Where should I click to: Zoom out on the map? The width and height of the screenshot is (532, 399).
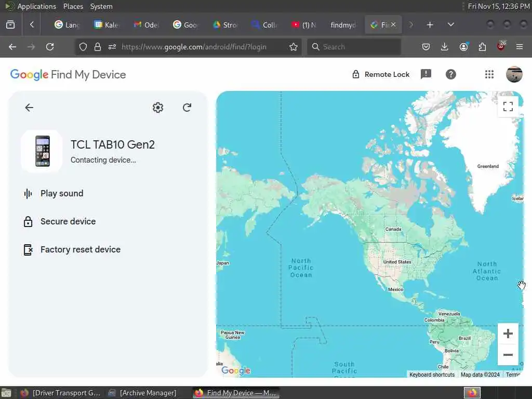508,355
